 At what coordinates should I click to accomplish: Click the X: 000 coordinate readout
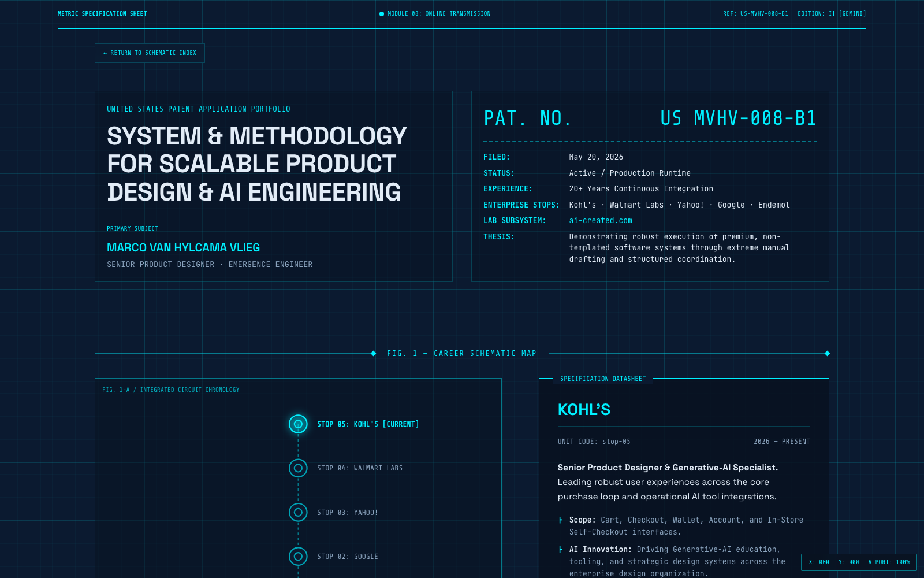(819, 562)
